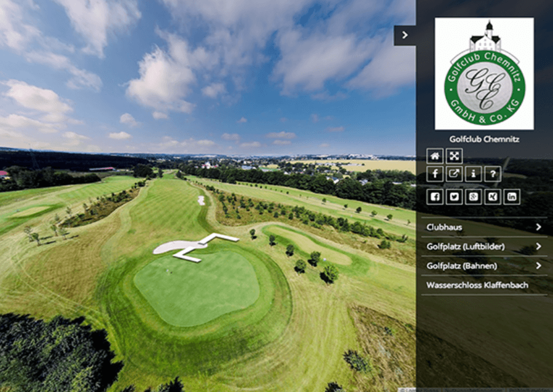Image resolution: width=553 pixels, height=392 pixels.
Task: Open the external link share icon
Action: point(454,174)
